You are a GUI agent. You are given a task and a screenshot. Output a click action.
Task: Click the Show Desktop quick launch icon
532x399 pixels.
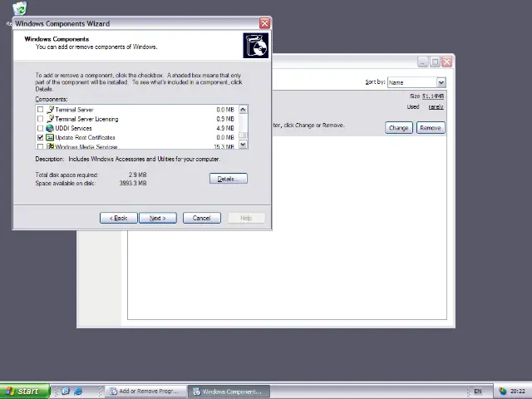pos(65,392)
